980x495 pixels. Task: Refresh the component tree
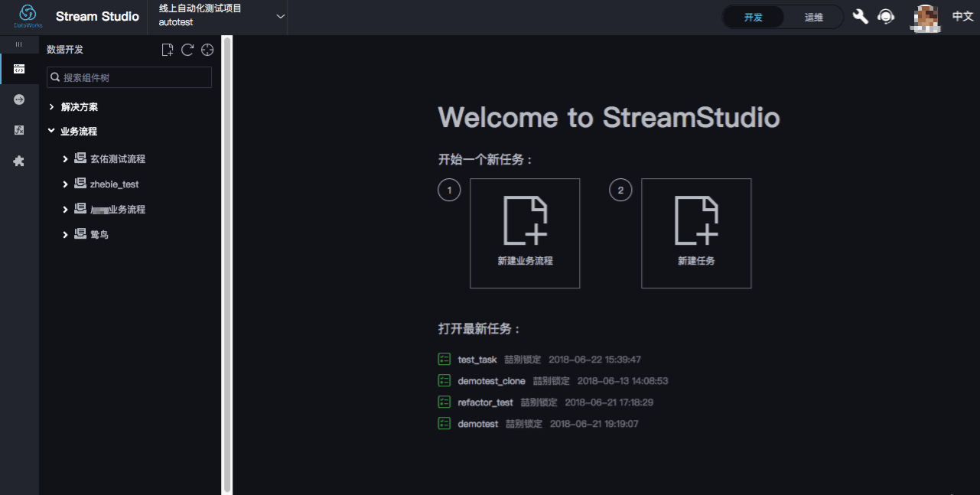(187, 50)
